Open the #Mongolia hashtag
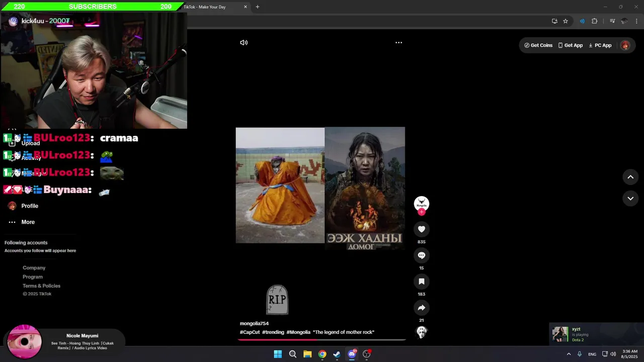The width and height of the screenshot is (644, 362). pos(298,332)
